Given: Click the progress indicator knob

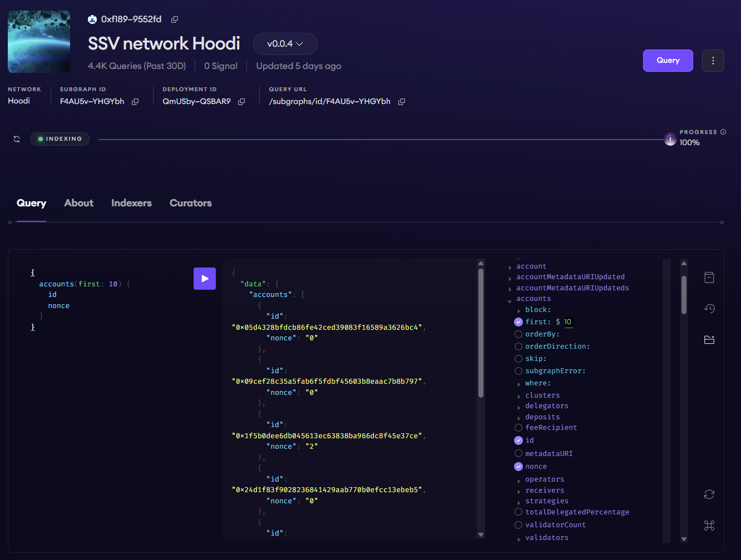Looking at the screenshot, I should click(670, 140).
